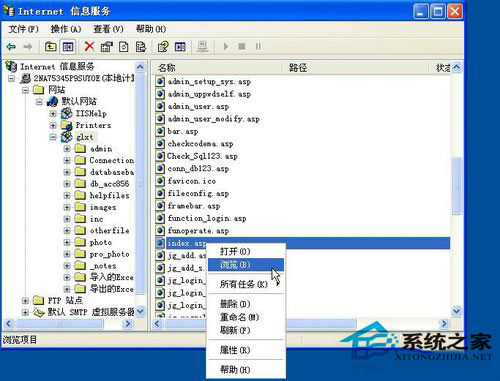This screenshot has width=500, height=381.
Task: Open the 查看(V) menu
Action: (108, 29)
